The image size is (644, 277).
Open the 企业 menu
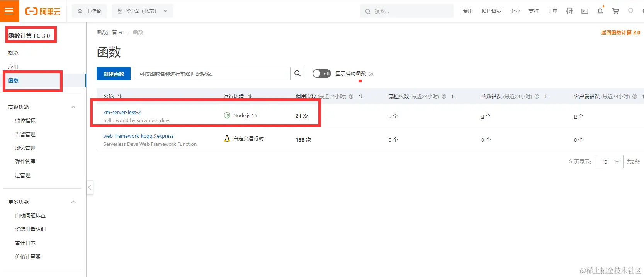click(x=515, y=11)
